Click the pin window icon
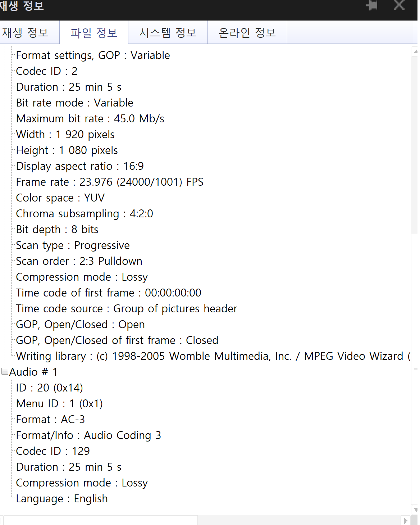Screen dimensions: 420x525 [372, 5]
